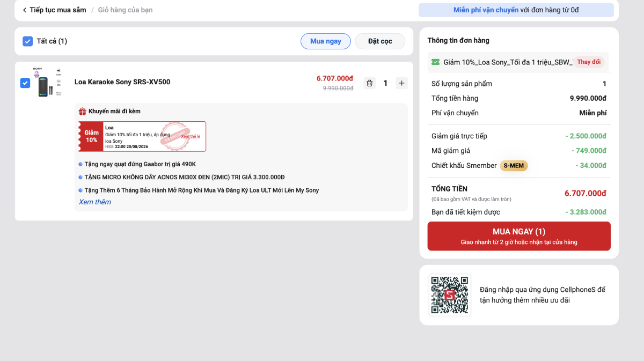
Task: Expand promotions with Xem thêm
Action: click(95, 202)
